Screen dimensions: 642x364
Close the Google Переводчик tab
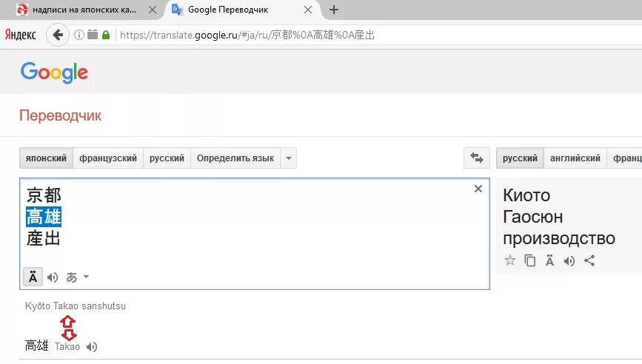coord(308,10)
